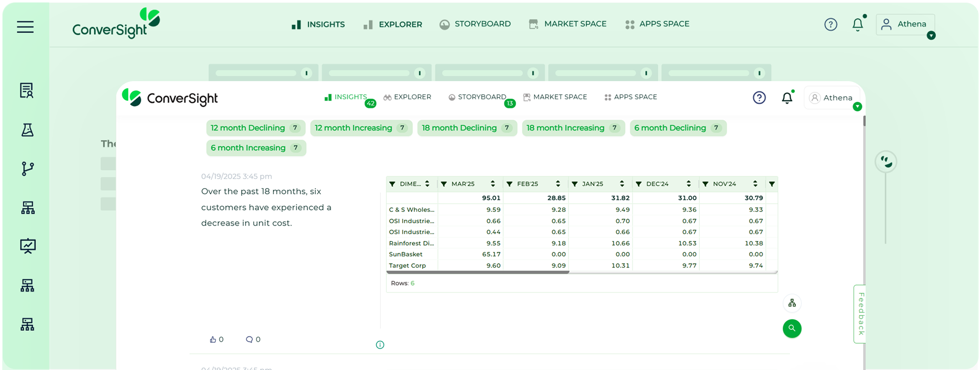Open the git branch sidebar icon
Image resolution: width=980 pixels, height=370 pixels.
coord(27,169)
